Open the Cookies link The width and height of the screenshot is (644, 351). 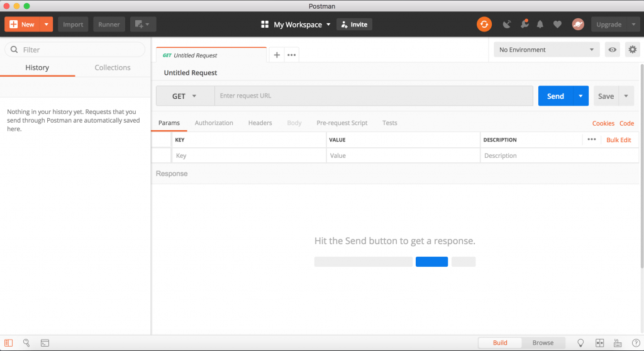click(x=603, y=123)
